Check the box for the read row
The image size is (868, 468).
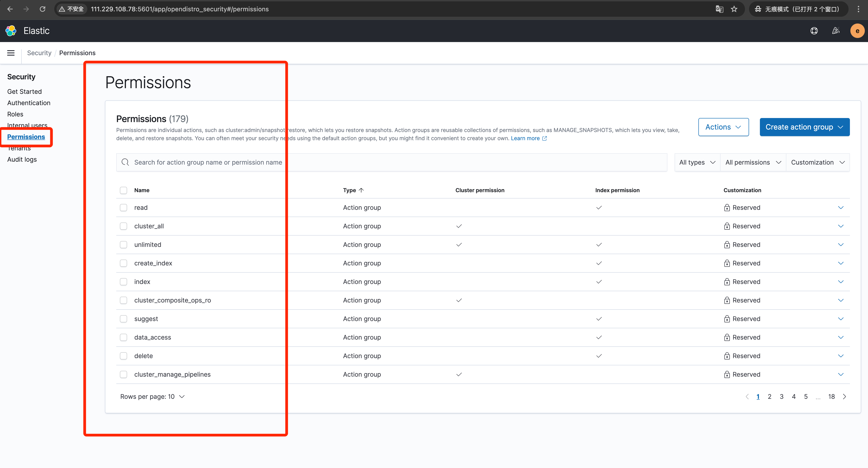pos(124,208)
